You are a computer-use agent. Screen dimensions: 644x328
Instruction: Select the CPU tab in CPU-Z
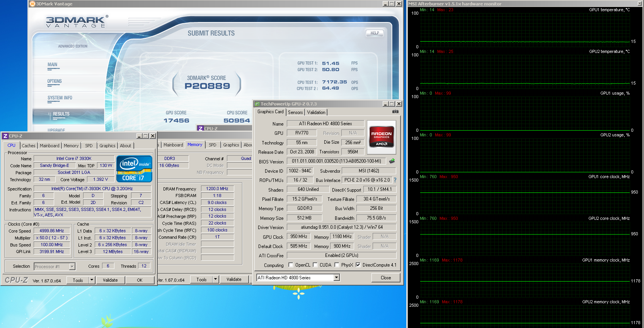(12, 145)
